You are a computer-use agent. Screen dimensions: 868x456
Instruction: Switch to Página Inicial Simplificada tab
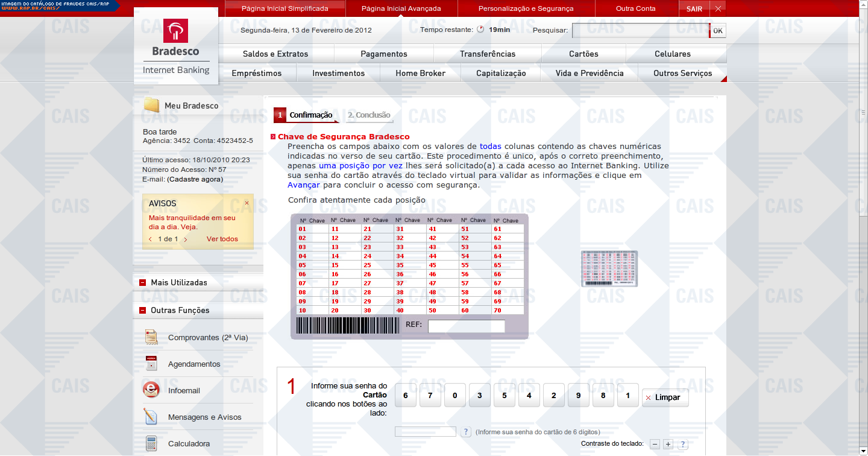pyautogui.click(x=285, y=8)
